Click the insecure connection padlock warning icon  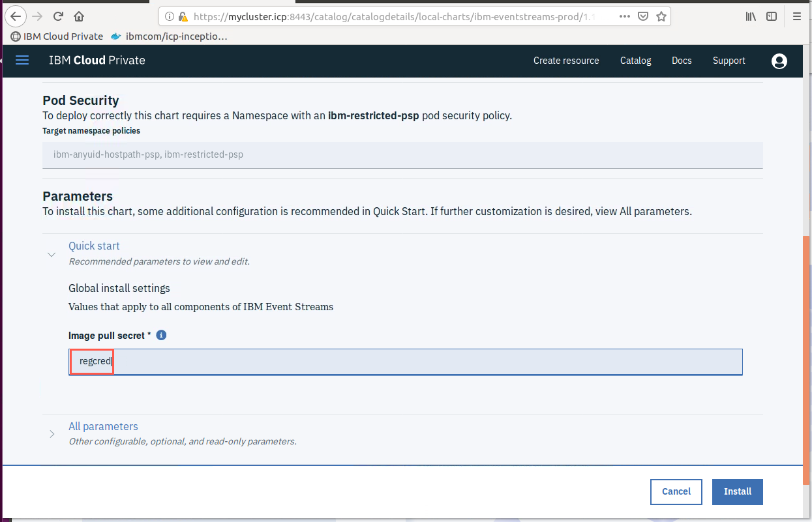[x=183, y=16]
